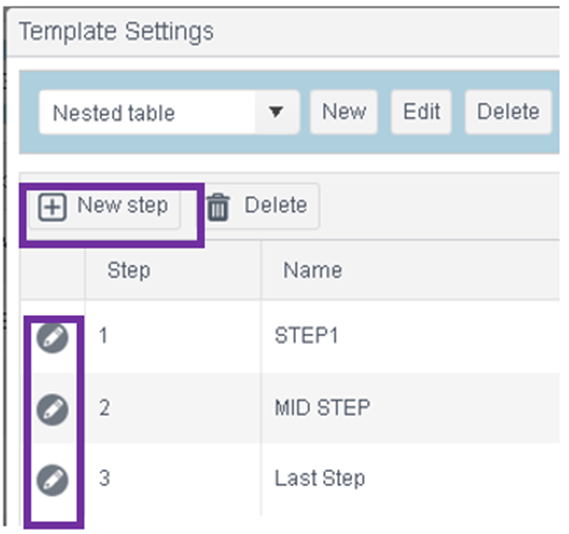Click the Nested table combo box field
Screen dimensions: 569x534
point(169,112)
